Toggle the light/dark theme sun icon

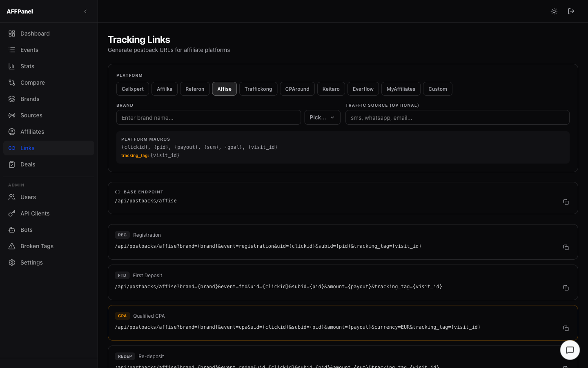click(554, 11)
